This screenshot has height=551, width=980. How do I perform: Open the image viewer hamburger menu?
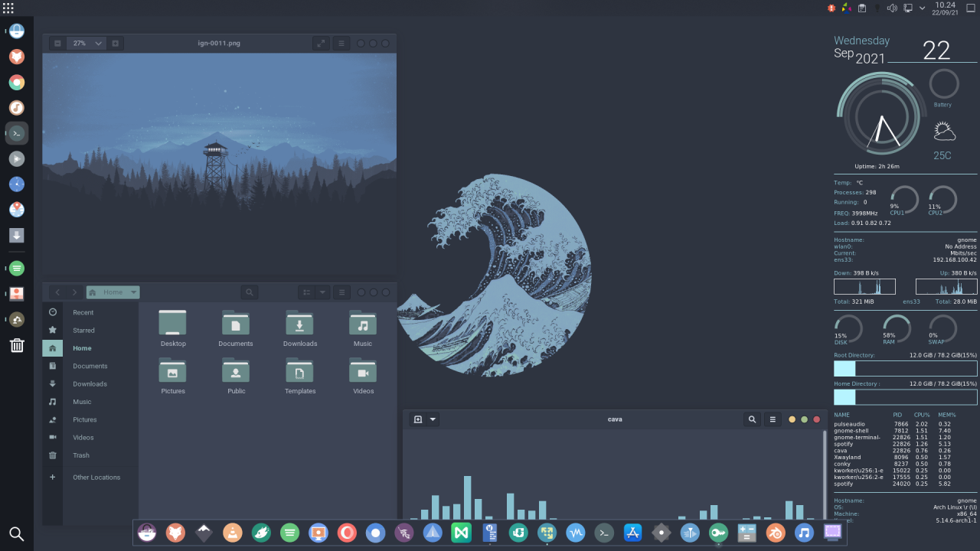pyautogui.click(x=341, y=44)
